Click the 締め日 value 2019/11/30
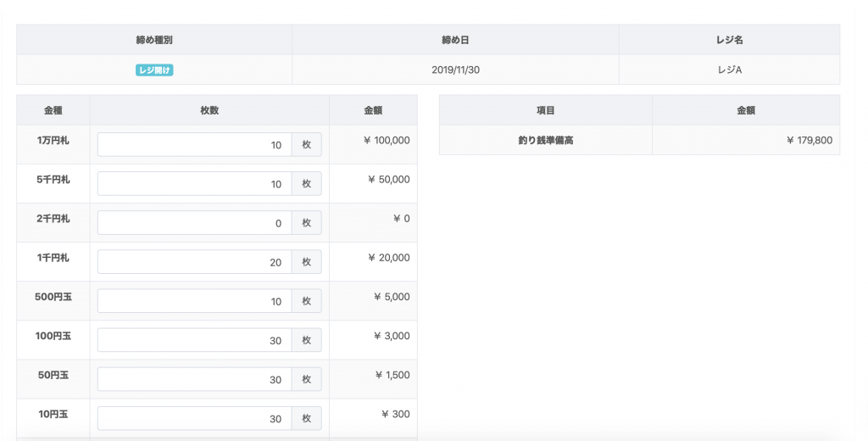 point(455,70)
